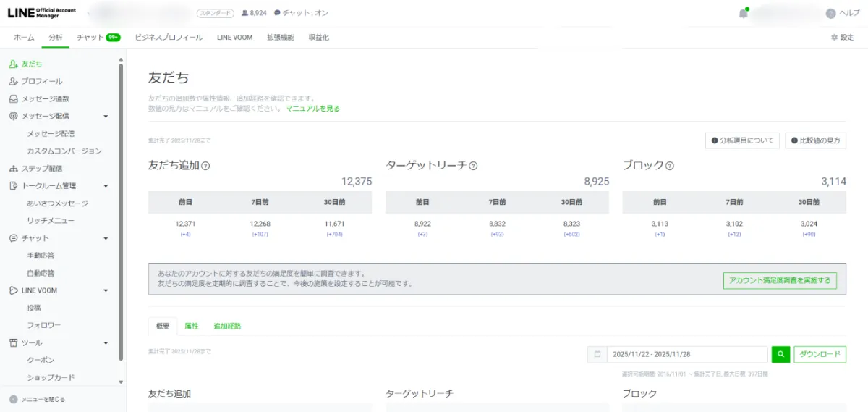The image size is (868, 412).
Task: Open クーポン in sidebar
Action: pos(41,360)
